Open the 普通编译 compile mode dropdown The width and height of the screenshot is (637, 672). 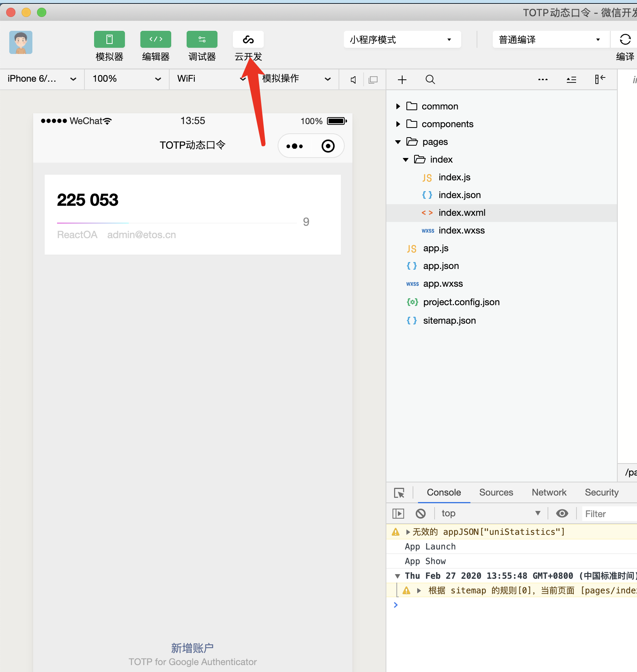(x=551, y=39)
